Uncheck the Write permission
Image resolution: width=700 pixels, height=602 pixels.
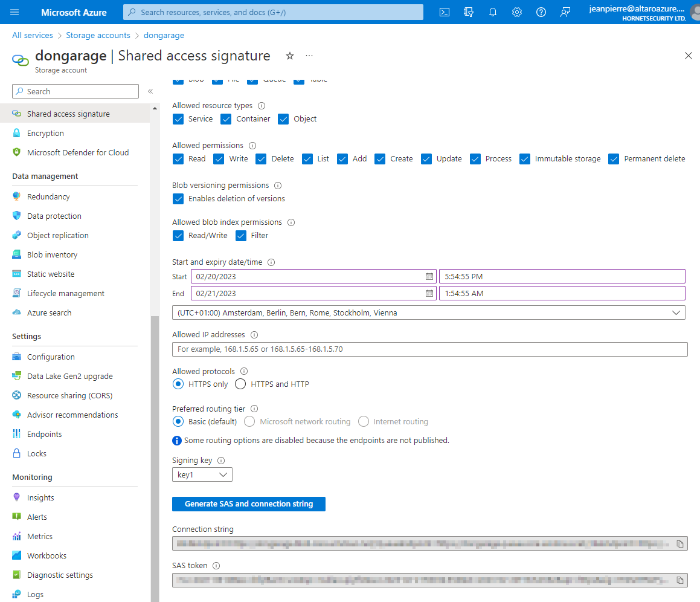point(219,158)
